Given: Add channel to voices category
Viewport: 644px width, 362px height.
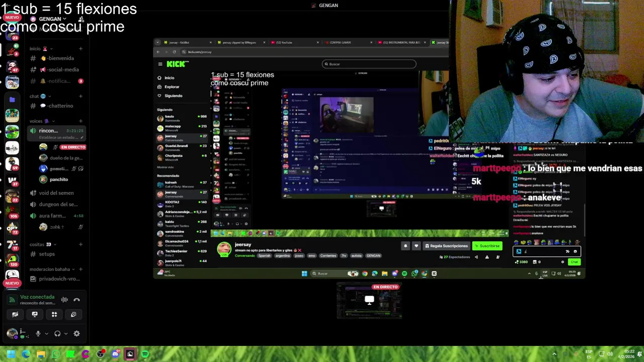Looking at the screenshot, I should click(80, 121).
